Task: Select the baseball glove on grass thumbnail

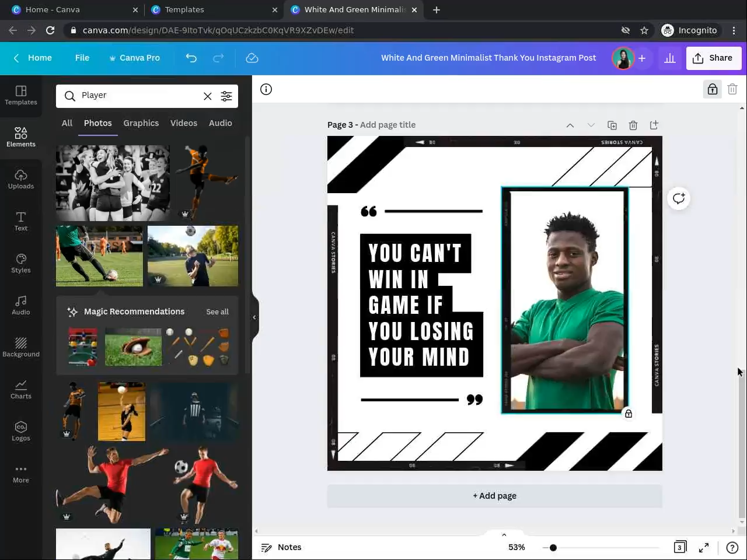Action: tap(134, 347)
